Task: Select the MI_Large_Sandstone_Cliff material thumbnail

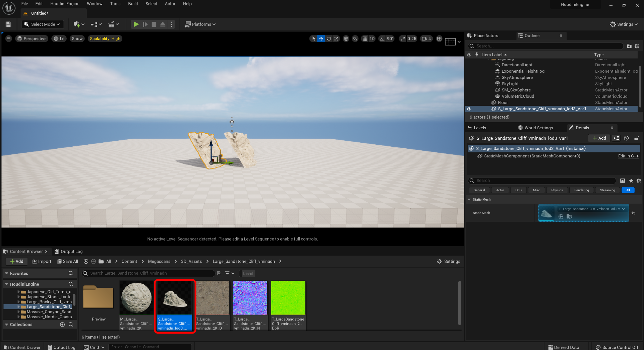Action: coord(136,297)
